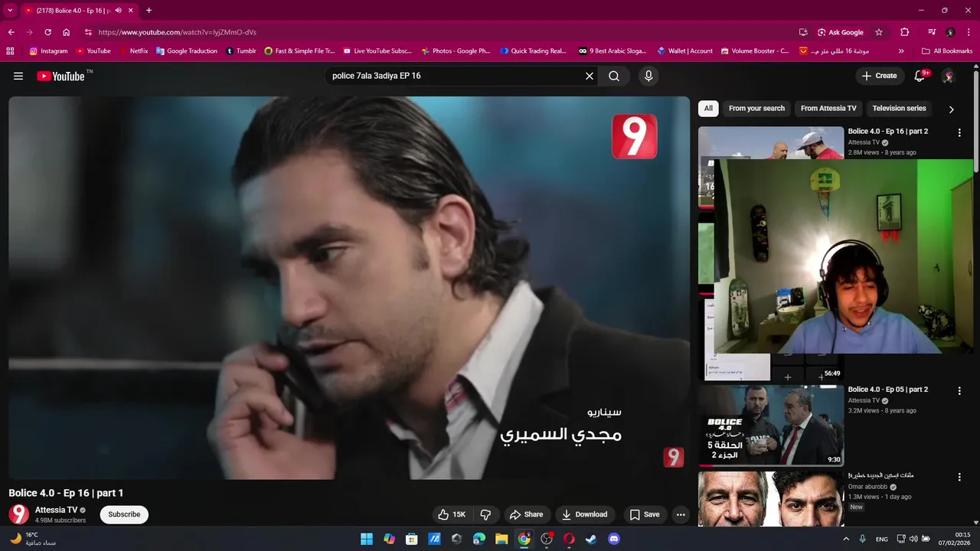The height and width of the screenshot is (551, 980).
Task: Click Ask Google button
Action: (x=841, y=32)
